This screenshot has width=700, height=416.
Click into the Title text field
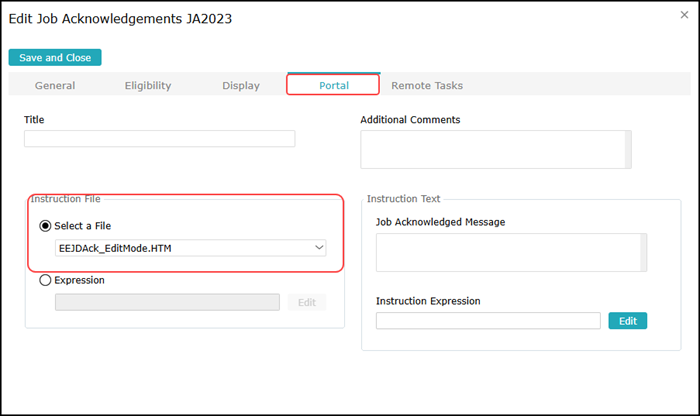pos(160,139)
